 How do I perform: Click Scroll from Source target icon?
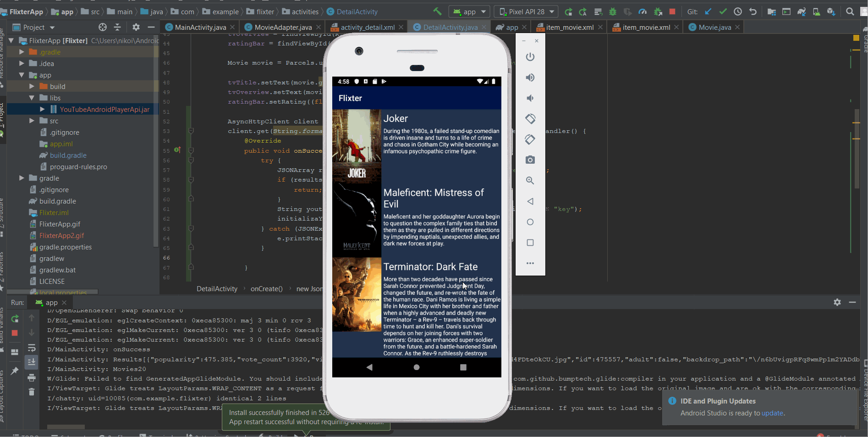[103, 27]
